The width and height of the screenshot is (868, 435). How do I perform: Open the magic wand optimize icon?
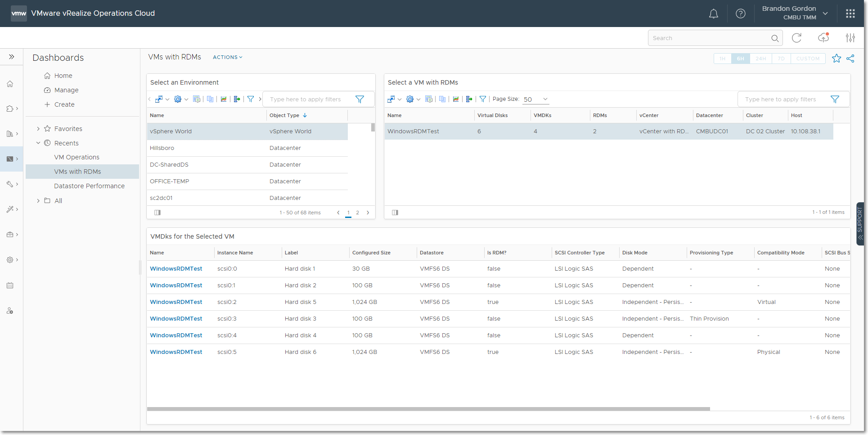[x=10, y=209]
